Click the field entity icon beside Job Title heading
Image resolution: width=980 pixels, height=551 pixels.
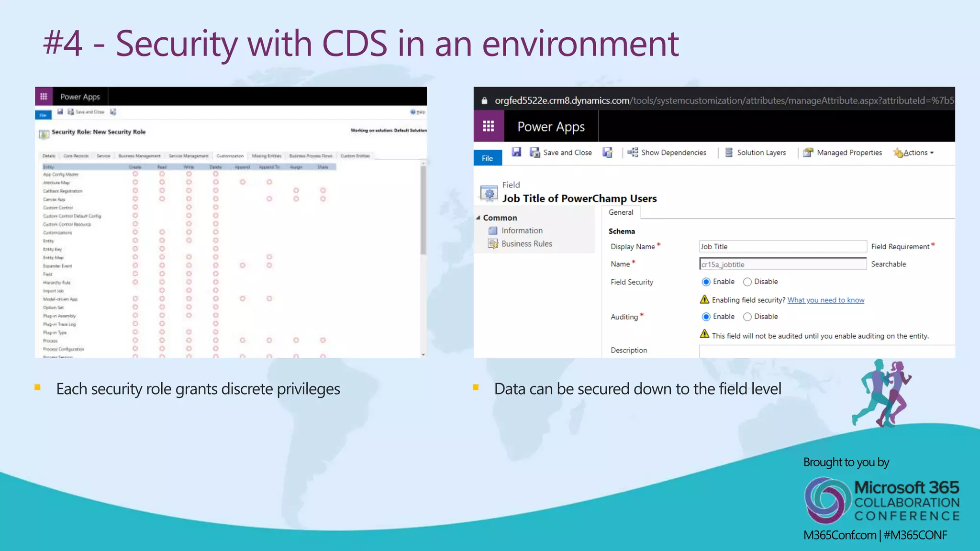tap(489, 193)
